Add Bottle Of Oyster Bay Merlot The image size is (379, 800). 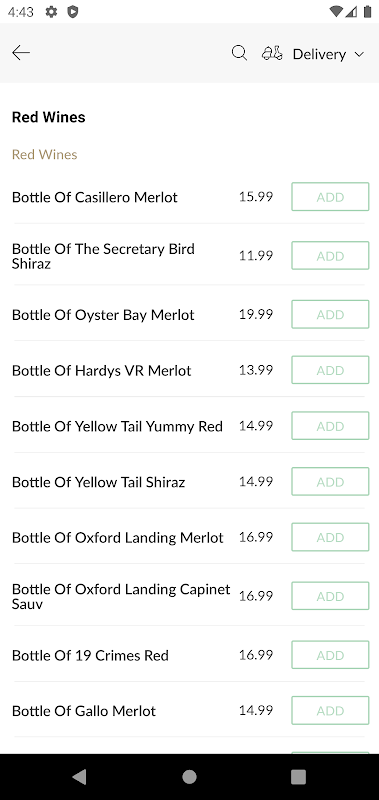pyautogui.click(x=330, y=314)
